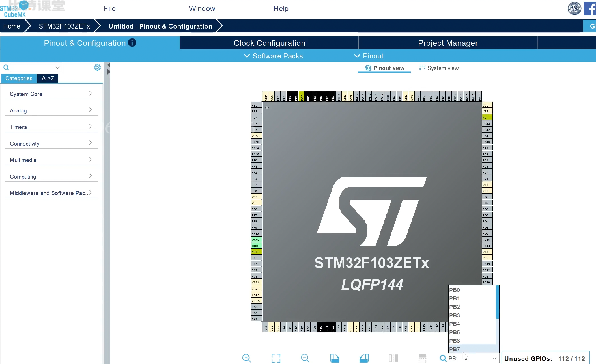The width and height of the screenshot is (596, 364).
Task: Click the VSSA pin on the chip
Action: tap(256, 282)
